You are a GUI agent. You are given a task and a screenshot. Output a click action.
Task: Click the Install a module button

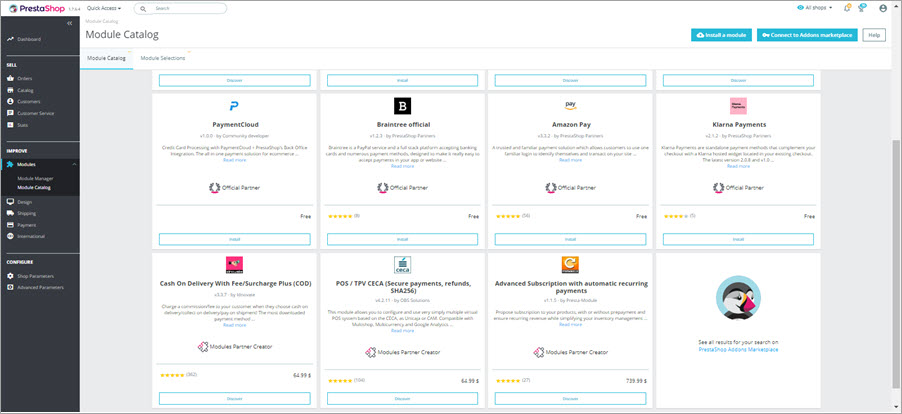tap(721, 35)
